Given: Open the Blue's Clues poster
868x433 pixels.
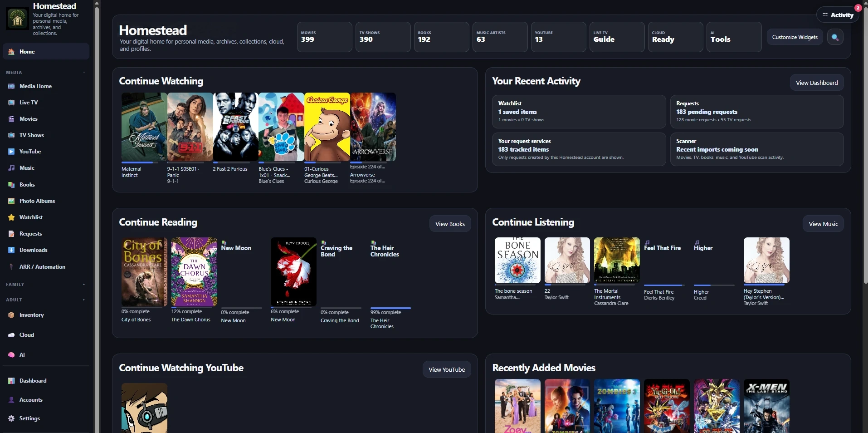Looking at the screenshot, I should (281, 127).
